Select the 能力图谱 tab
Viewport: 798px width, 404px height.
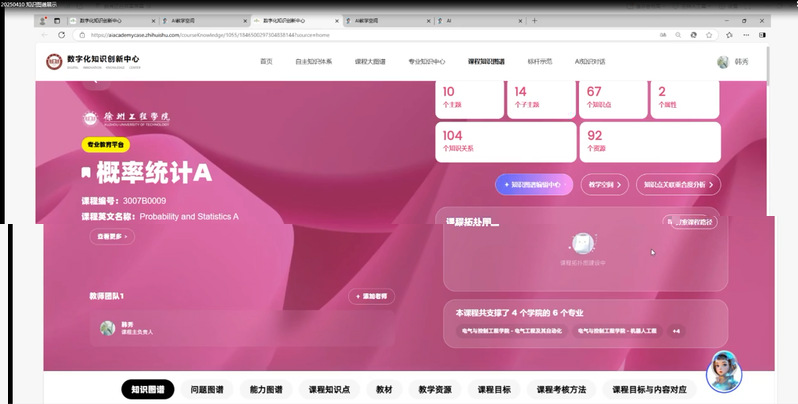265,389
